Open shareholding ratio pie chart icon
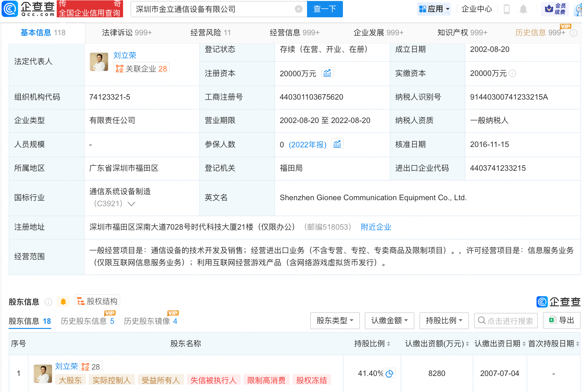The width and height of the screenshot is (582, 392). coord(389,373)
